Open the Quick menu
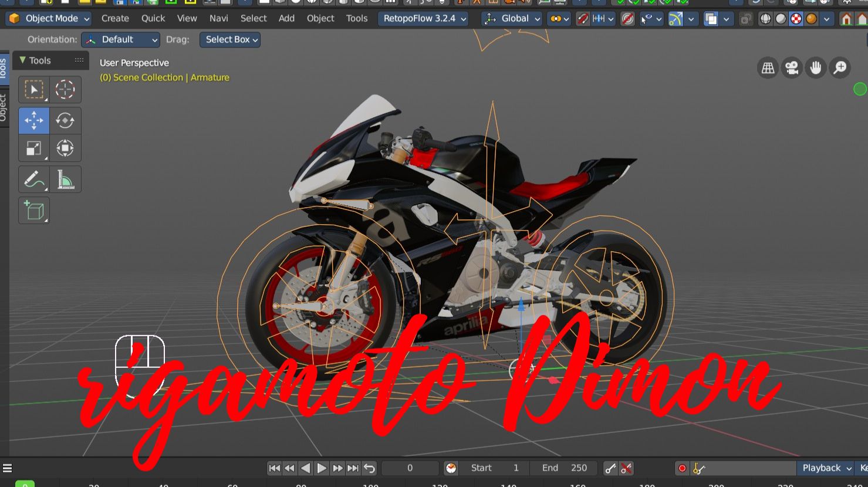868x487 pixels. coord(153,19)
